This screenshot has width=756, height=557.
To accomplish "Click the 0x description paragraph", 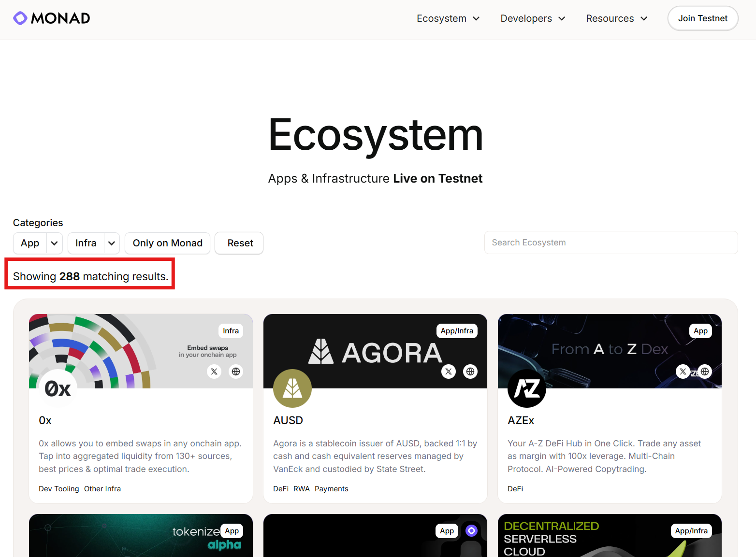I will pos(140,456).
